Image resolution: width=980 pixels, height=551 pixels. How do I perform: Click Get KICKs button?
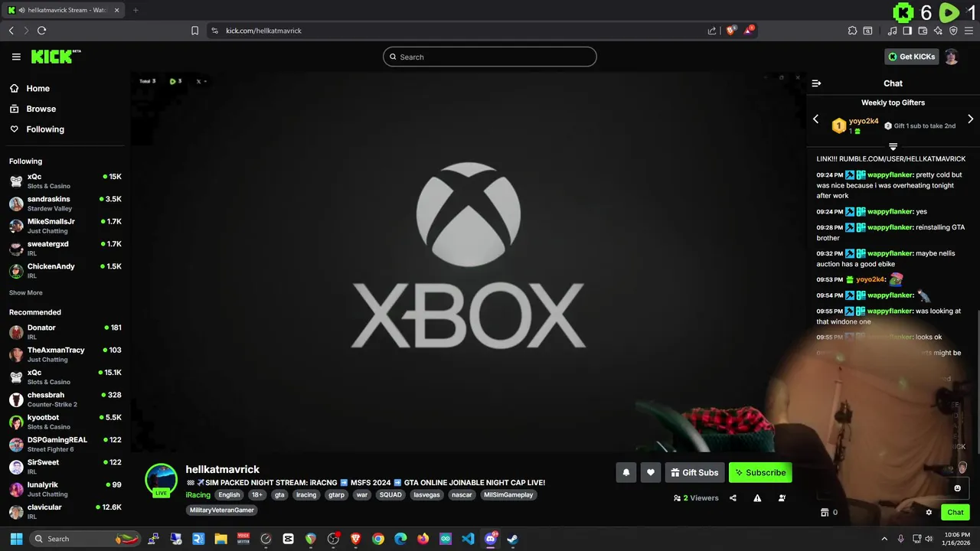911,57
